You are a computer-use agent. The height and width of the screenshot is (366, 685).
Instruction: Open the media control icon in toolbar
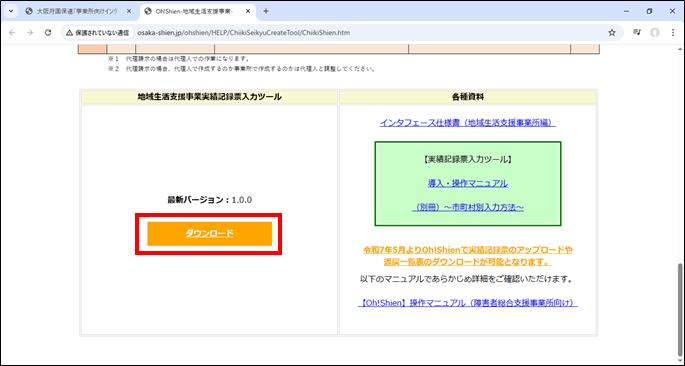(637, 33)
